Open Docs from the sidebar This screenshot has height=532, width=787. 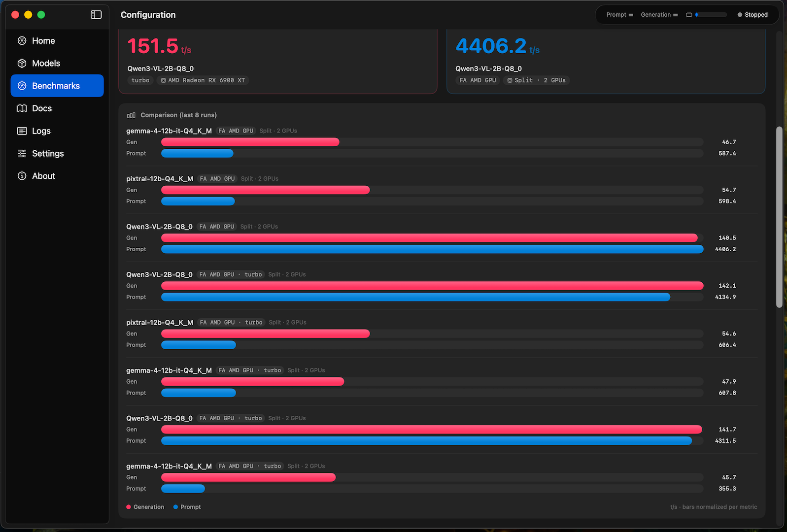tap(57, 108)
